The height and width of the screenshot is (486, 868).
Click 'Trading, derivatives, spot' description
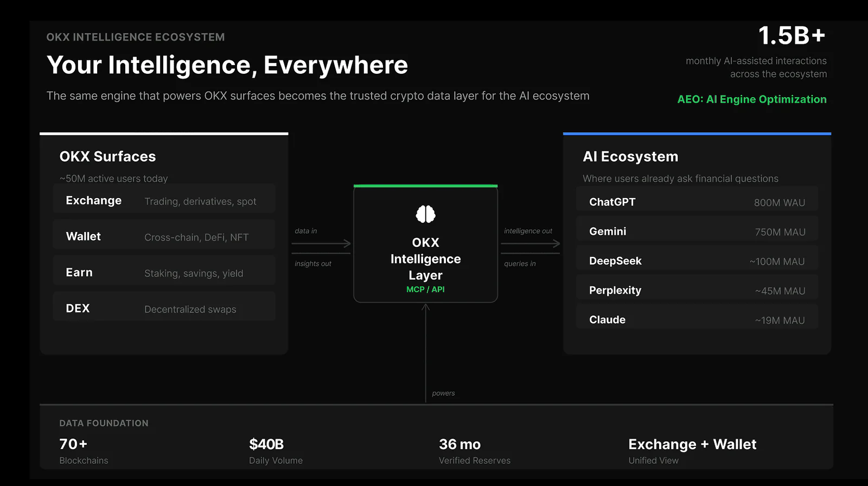[200, 201]
